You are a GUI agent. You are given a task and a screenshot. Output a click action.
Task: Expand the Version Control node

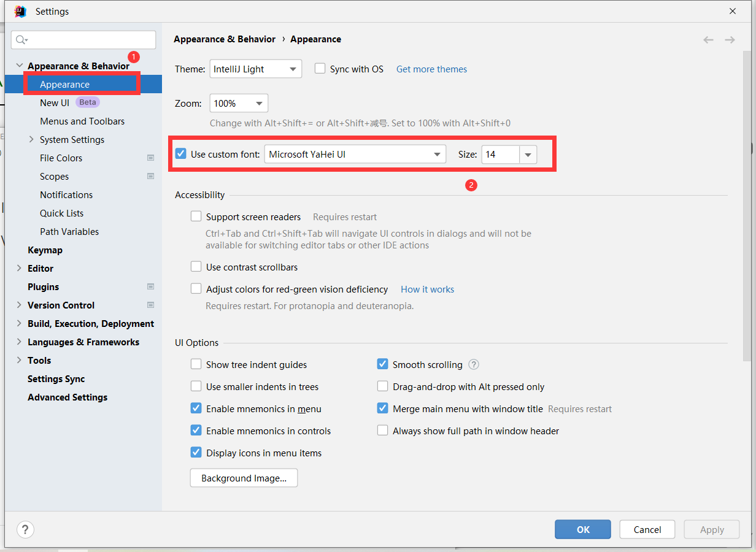pos(20,305)
